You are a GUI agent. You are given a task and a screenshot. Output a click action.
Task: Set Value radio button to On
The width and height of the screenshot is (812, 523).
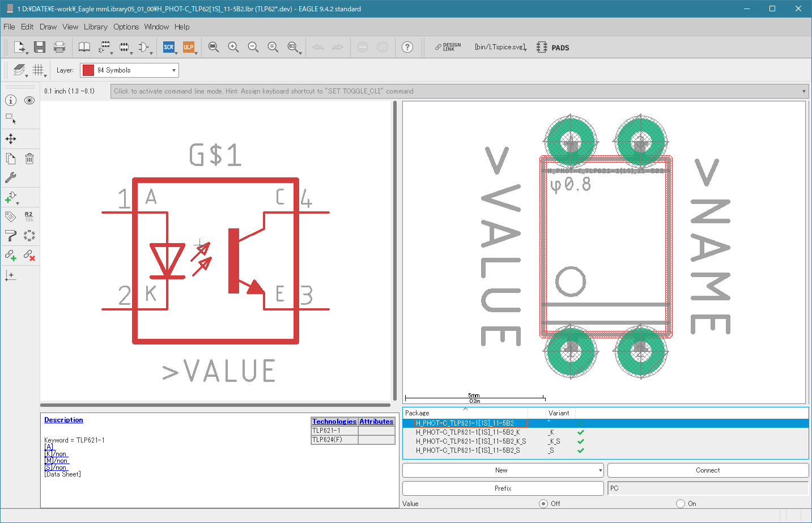(681, 503)
